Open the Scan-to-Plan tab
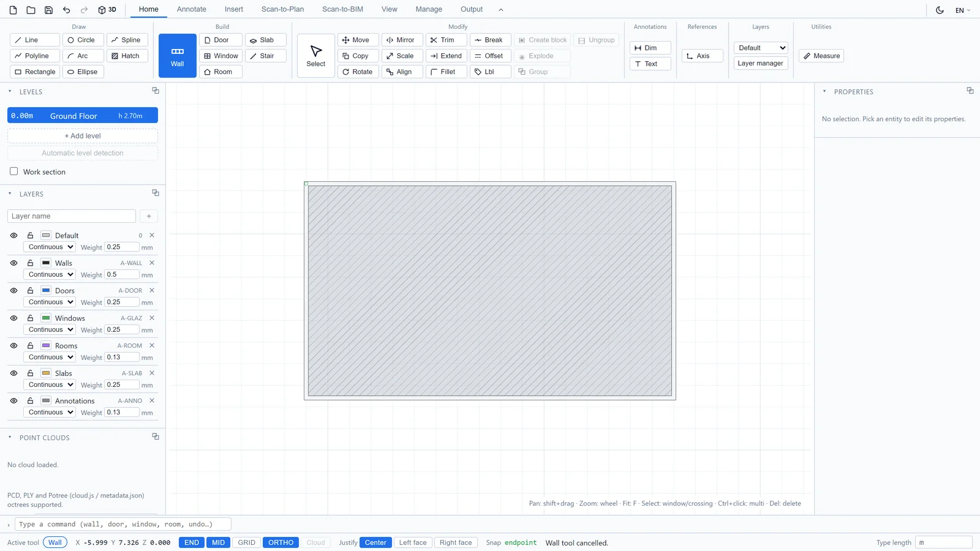Viewport: 980px width, 551px height. (282, 9)
